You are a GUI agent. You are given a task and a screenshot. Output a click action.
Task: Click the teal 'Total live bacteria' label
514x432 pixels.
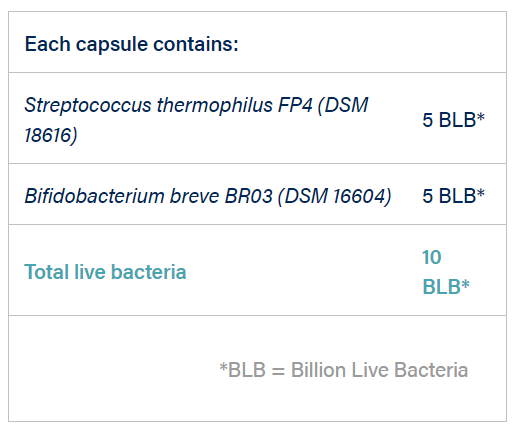(105, 272)
